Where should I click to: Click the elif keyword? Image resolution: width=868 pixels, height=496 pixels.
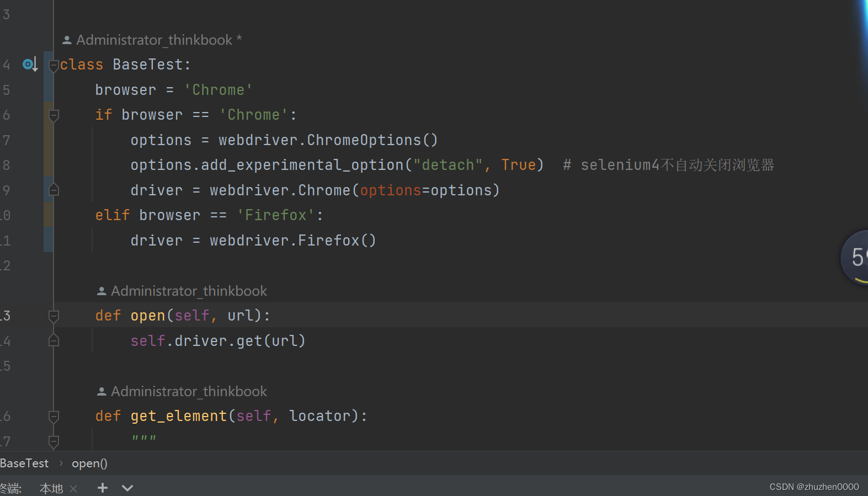113,215
